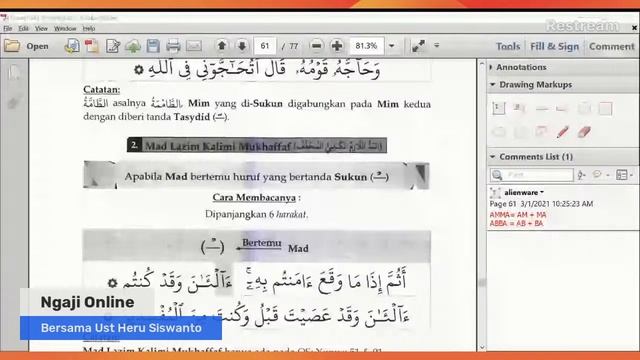This screenshot has height=360, width=640.
Task: Save the file with the floppy icon
Action: click(x=153, y=46)
